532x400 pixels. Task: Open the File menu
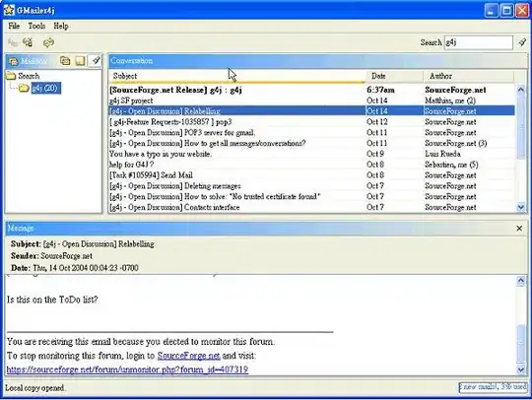tap(14, 26)
